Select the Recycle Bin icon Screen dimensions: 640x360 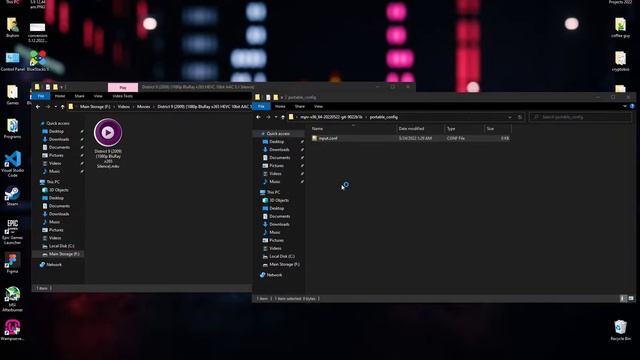pyautogui.click(x=620, y=330)
